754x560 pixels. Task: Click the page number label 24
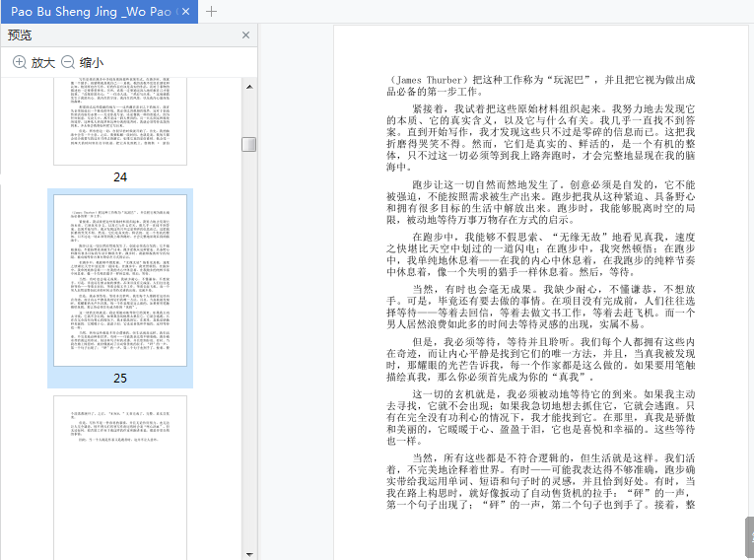[x=120, y=177]
